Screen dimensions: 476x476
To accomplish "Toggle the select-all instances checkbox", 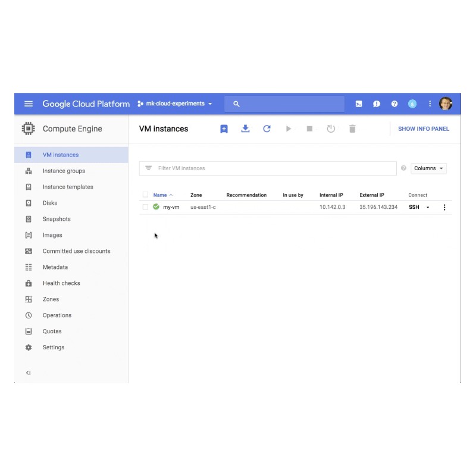I will [x=145, y=195].
